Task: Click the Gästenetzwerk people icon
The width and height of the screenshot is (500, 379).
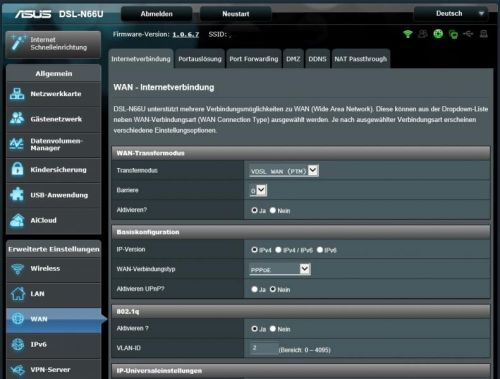Action: [17, 119]
